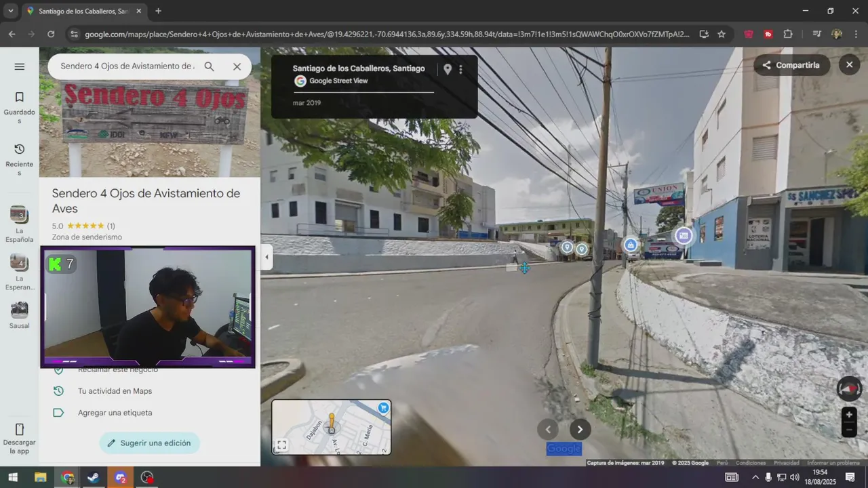
Task: Close the Santiago de los Caballeros tab
Action: (139, 12)
